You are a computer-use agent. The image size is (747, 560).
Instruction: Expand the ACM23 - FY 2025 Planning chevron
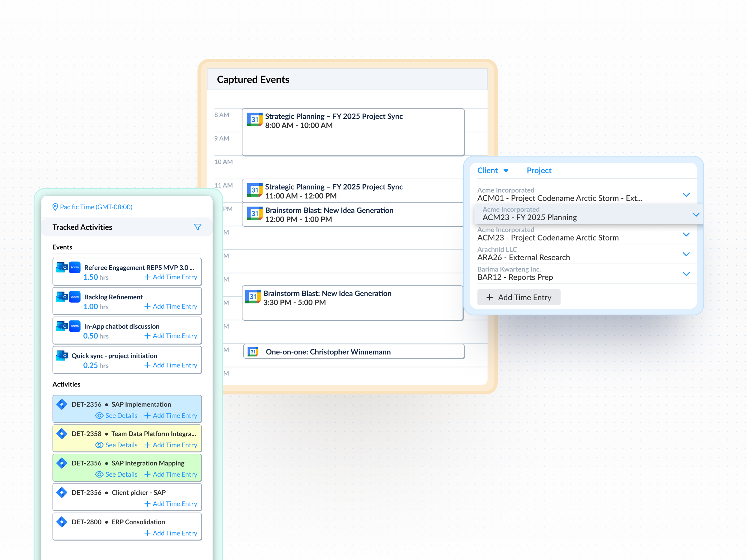(x=696, y=214)
